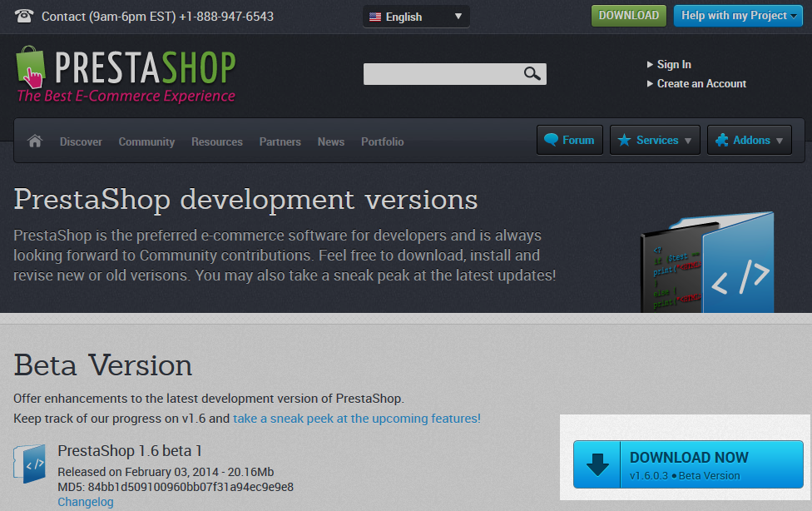The width and height of the screenshot is (812, 511).
Task: Click the magnifier search icon
Action: (x=532, y=73)
